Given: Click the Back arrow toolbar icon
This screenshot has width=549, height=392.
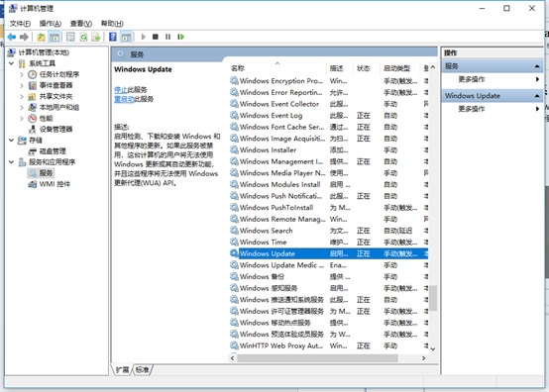Looking at the screenshot, I should 12,37.
